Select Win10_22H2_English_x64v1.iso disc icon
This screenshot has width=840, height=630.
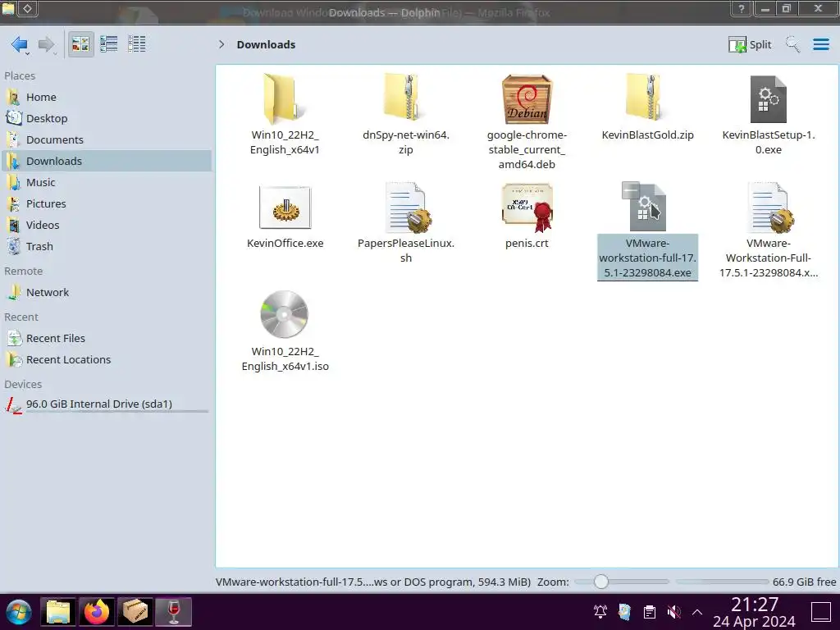285,314
